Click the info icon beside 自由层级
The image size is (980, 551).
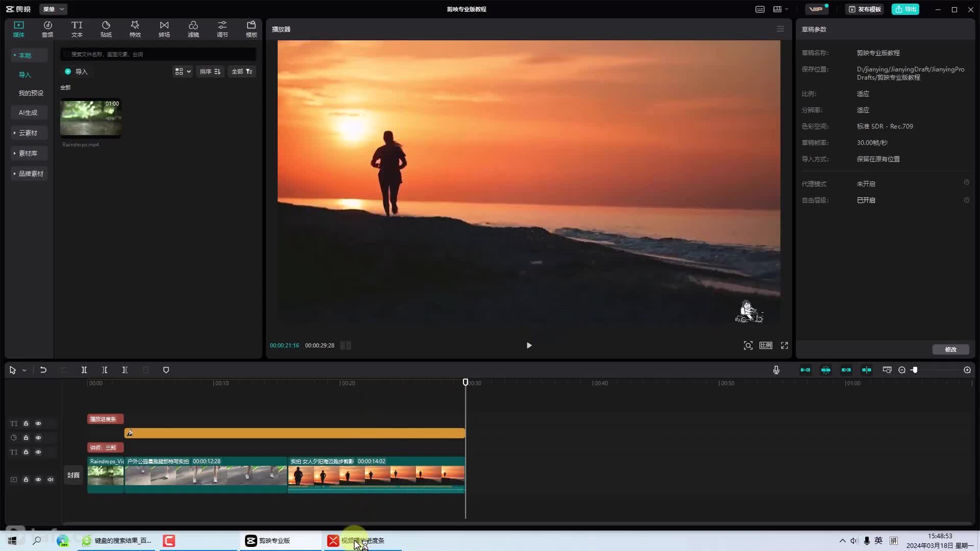coord(966,201)
